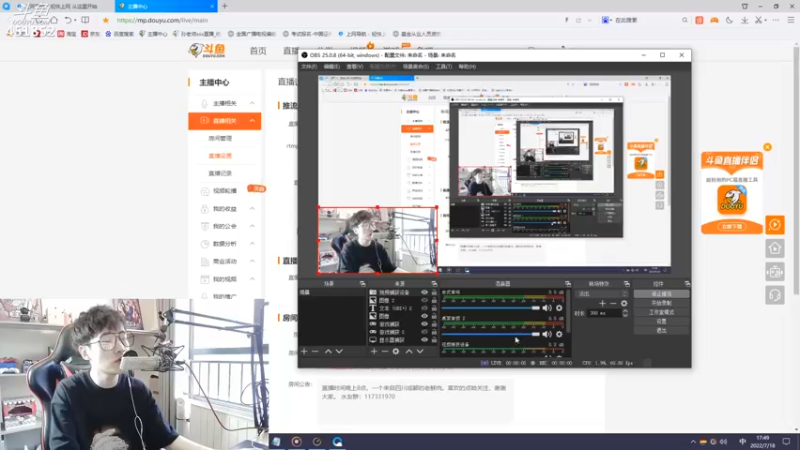Open the OBS 工具(T) menu
This screenshot has height=450, width=800.
pos(443,67)
